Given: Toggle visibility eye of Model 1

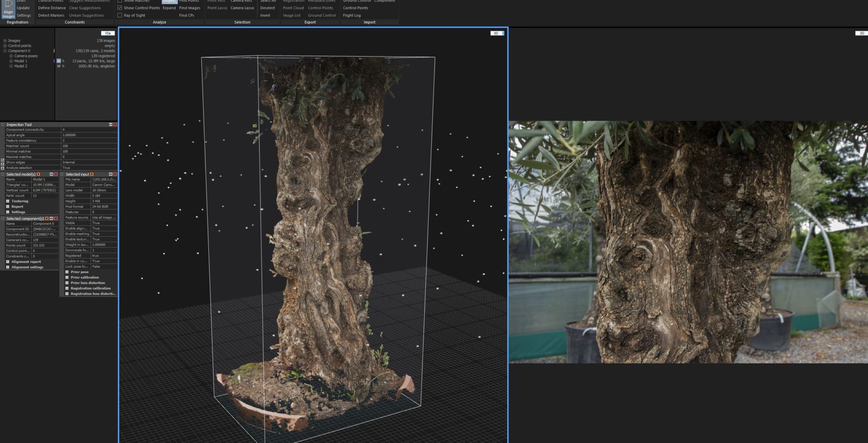Looking at the screenshot, I should (x=59, y=61).
